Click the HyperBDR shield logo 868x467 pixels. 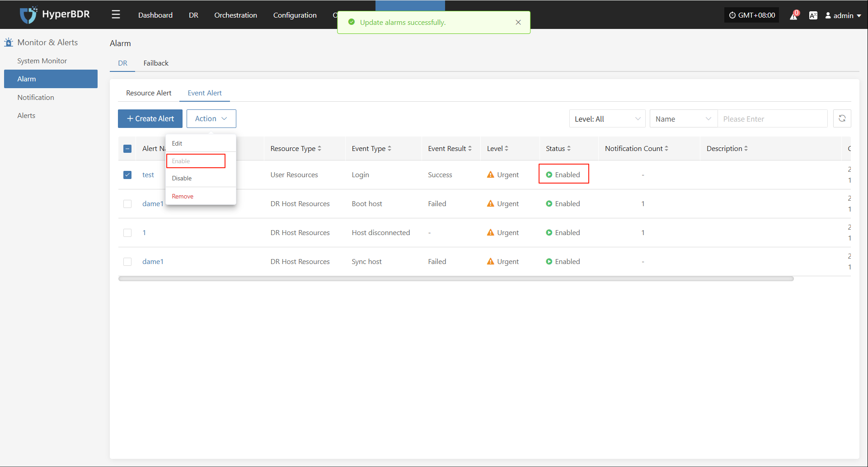(28, 15)
